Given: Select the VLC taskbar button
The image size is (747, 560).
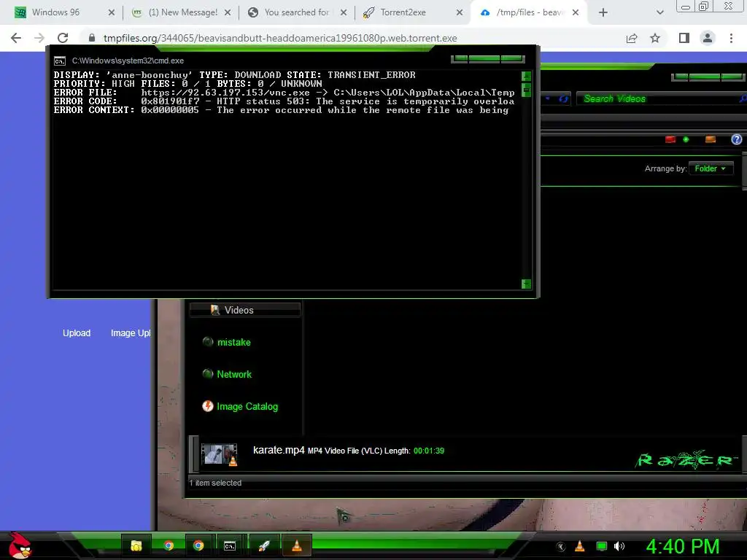Looking at the screenshot, I should click(296, 545).
